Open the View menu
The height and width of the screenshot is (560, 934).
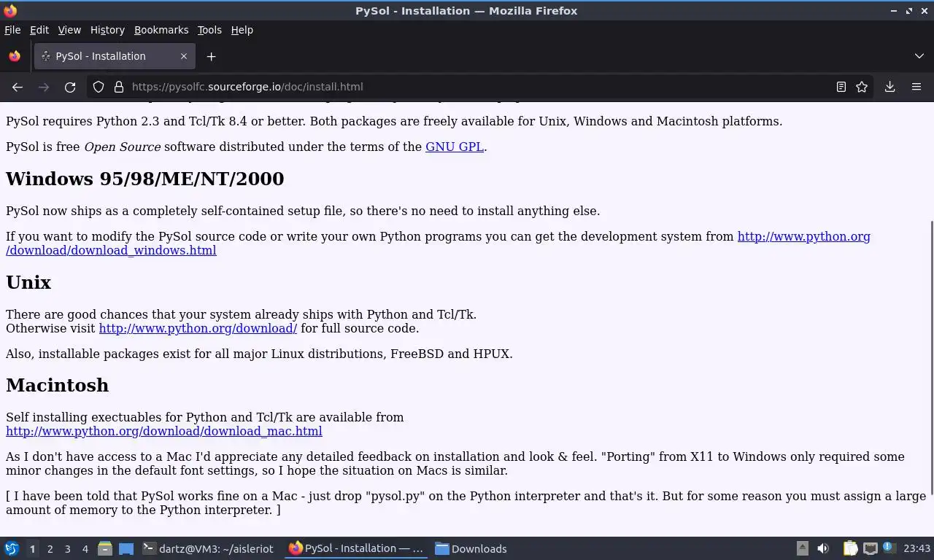pos(69,30)
